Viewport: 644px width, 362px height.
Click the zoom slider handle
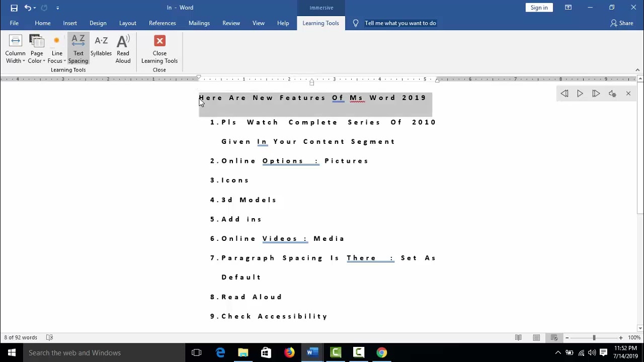tap(594, 338)
